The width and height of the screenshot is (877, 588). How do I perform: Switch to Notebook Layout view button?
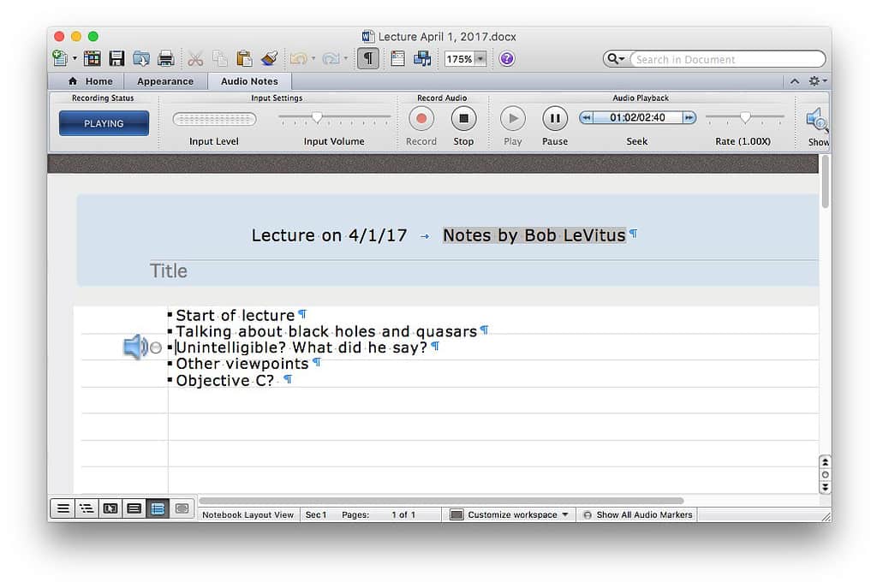(x=158, y=508)
